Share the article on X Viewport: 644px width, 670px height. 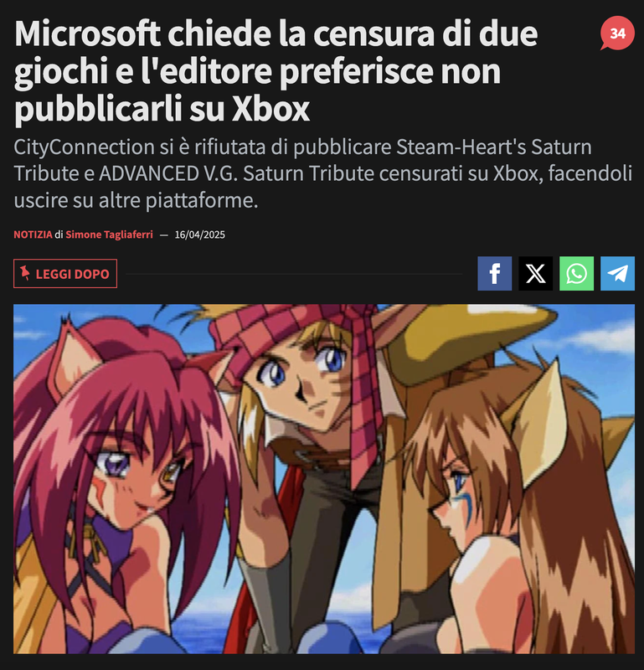pos(535,274)
